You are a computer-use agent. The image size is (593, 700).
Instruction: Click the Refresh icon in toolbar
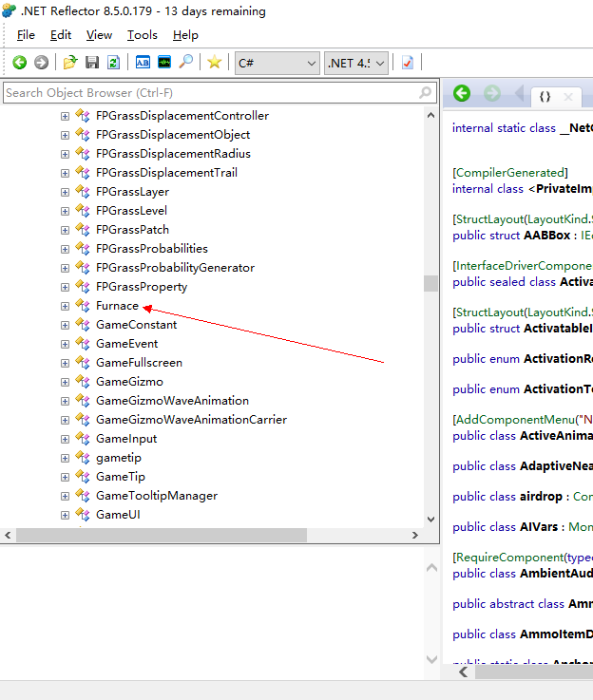pyautogui.click(x=114, y=63)
